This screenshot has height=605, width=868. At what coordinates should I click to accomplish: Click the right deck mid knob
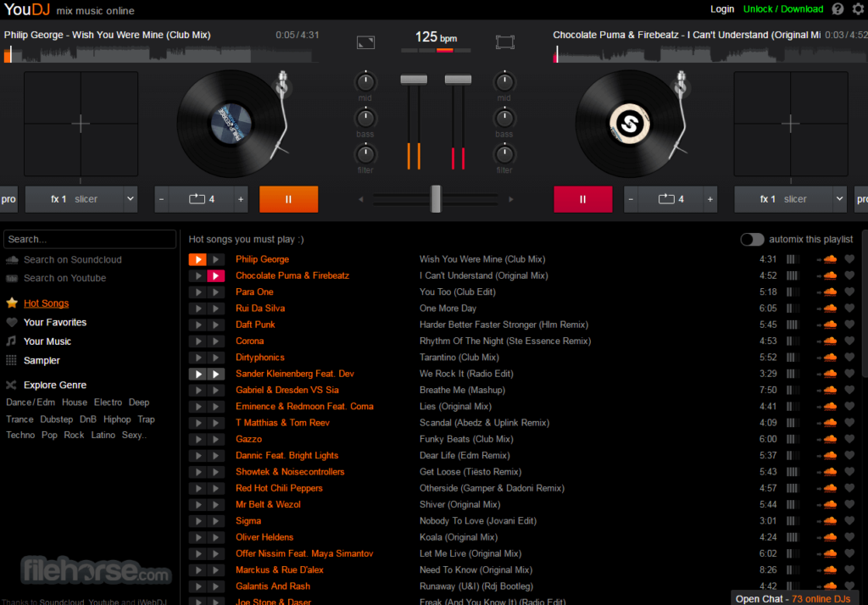504,82
